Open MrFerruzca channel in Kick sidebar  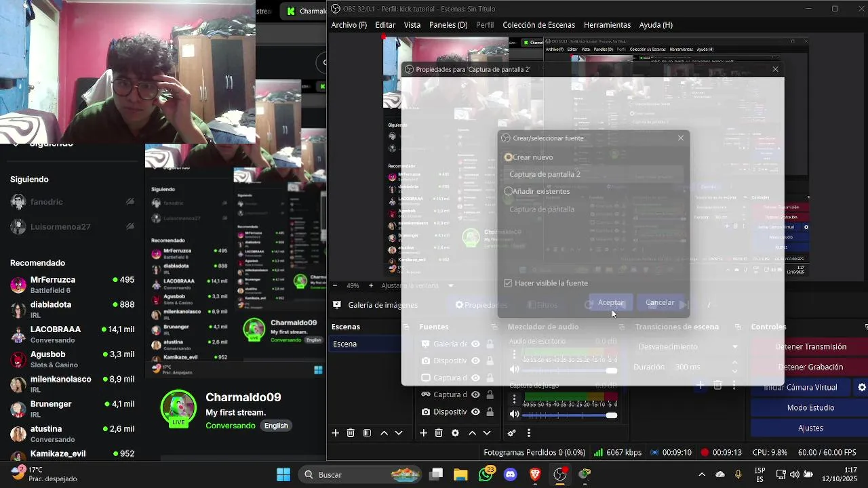73,285
